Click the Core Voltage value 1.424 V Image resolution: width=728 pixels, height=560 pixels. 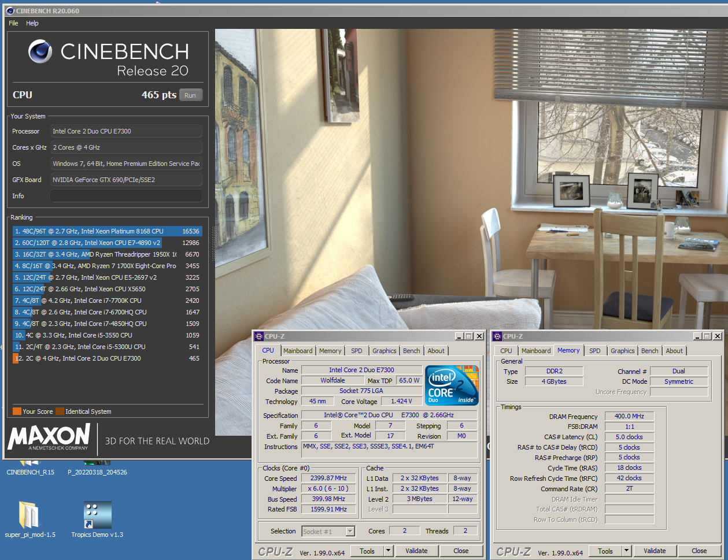point(401,401)
